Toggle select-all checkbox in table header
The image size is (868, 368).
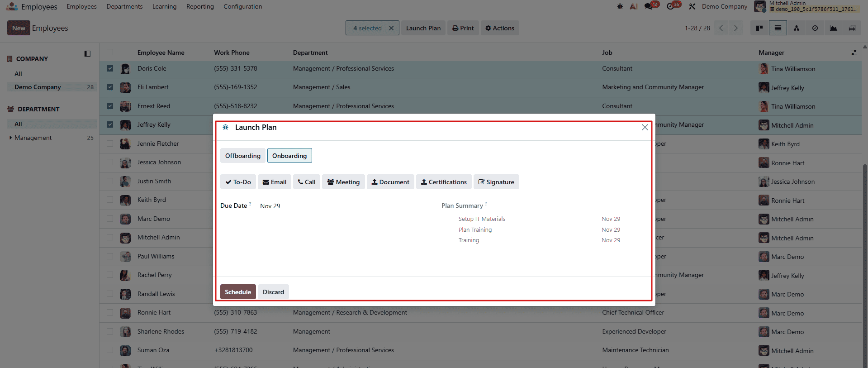[x=110, y=52]
